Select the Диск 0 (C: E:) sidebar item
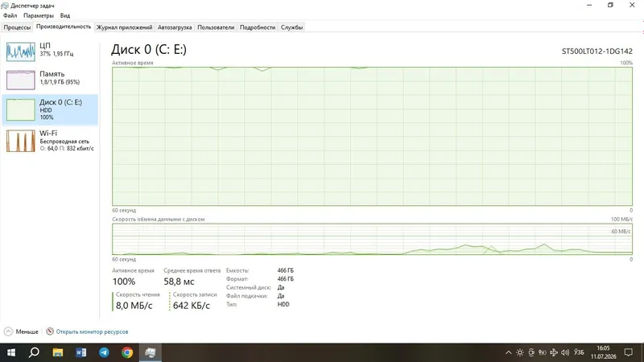Screen dimensions: 644x362 tap(50, 109)
